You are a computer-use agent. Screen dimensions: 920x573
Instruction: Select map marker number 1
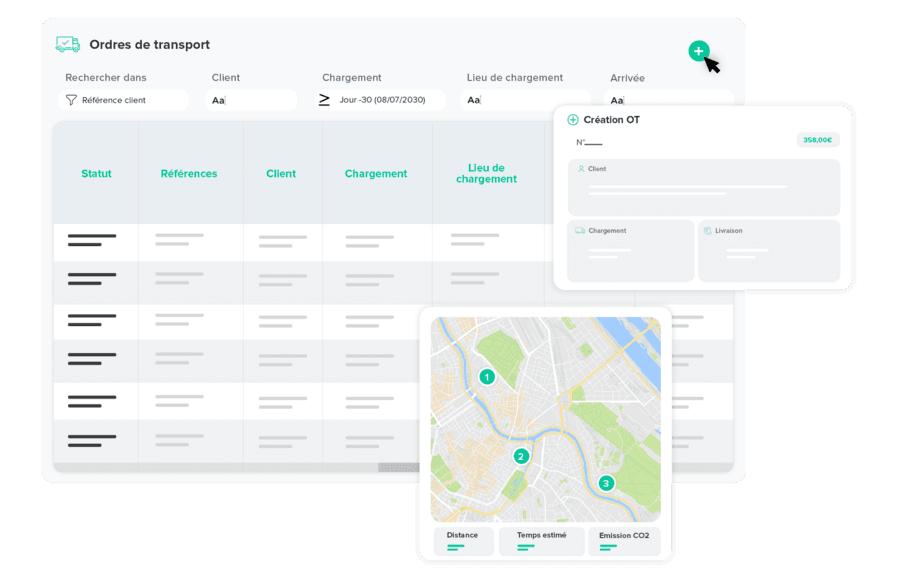[486, 377]
